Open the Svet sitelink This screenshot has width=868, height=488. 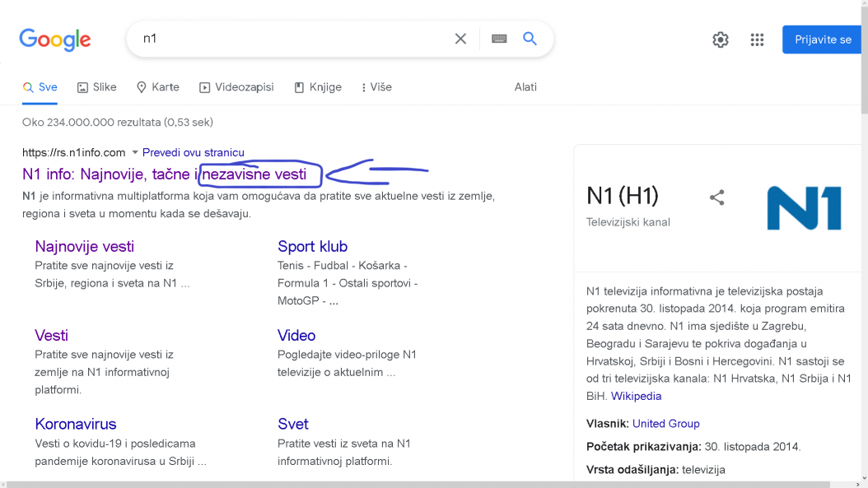(293, 424)
